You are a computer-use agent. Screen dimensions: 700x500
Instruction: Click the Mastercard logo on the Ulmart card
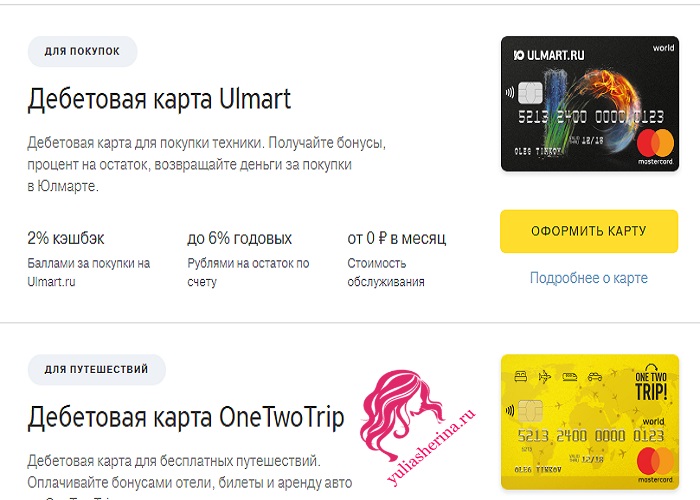(x=655, y=147)
